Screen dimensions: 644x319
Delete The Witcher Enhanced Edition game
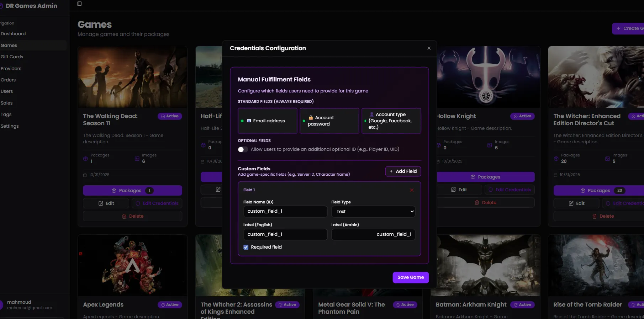[599, 216]
